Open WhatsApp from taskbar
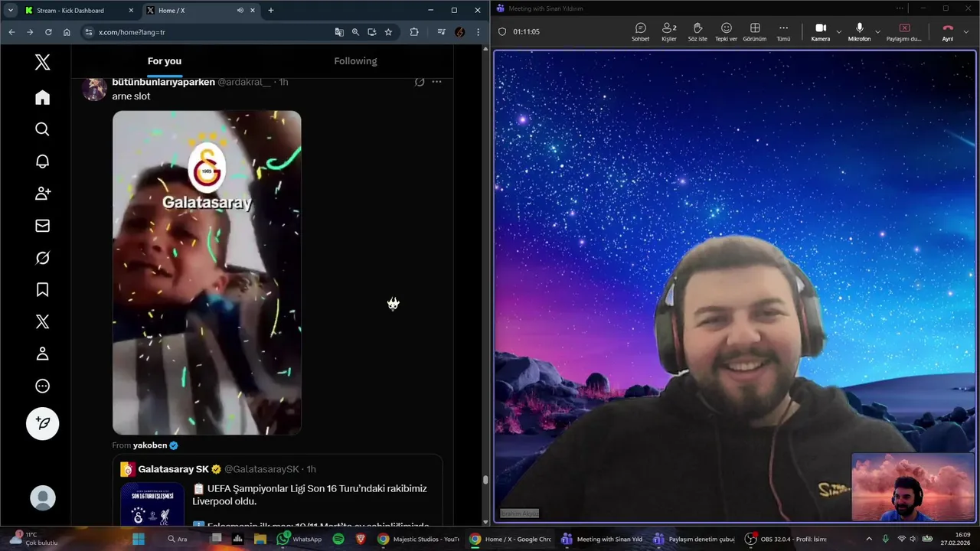 coord(299,539)
